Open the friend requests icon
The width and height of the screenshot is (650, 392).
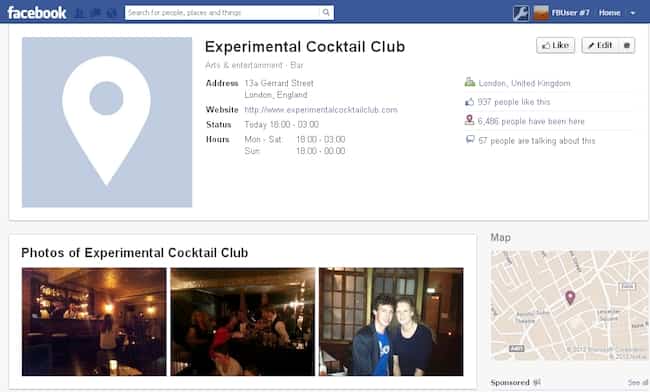point(80,13)
